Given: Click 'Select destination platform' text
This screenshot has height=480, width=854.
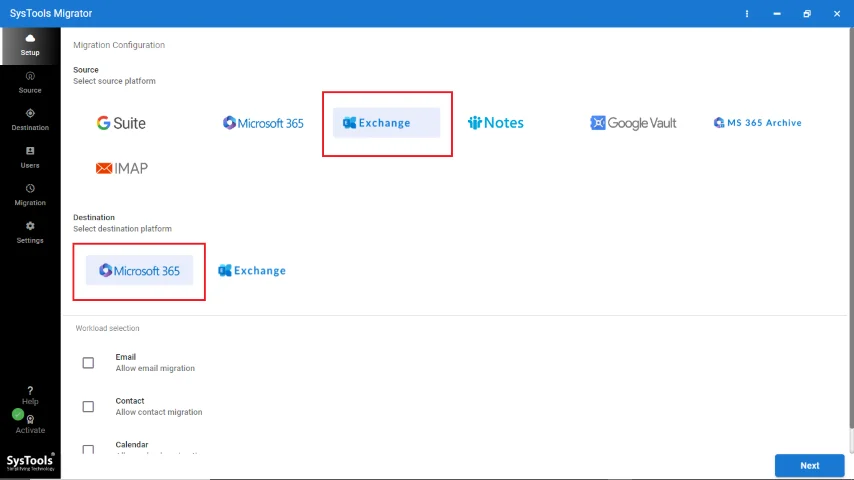Looking at the screenshot, I should pyautogui.click(x=123, y=229).
